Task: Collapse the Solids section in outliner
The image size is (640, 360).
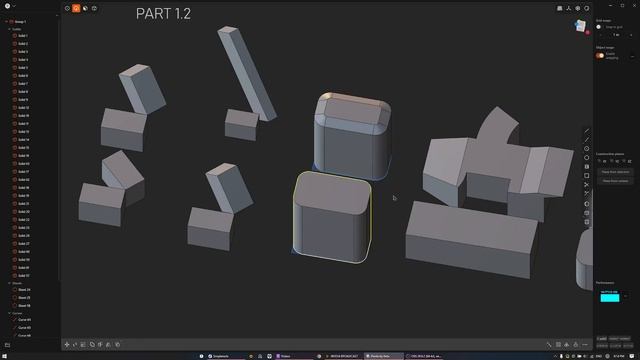Action: coord(9,29)
